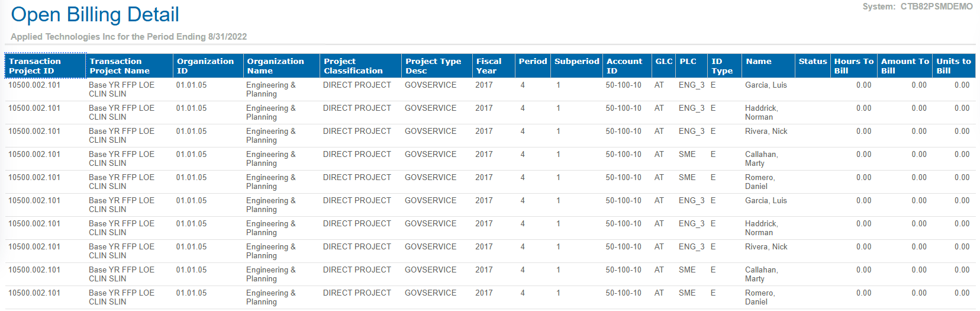Click the Project Type Desc header
The width and height of the screenshot is (980, 311).
pyautogui.click(x=433, y=66)
